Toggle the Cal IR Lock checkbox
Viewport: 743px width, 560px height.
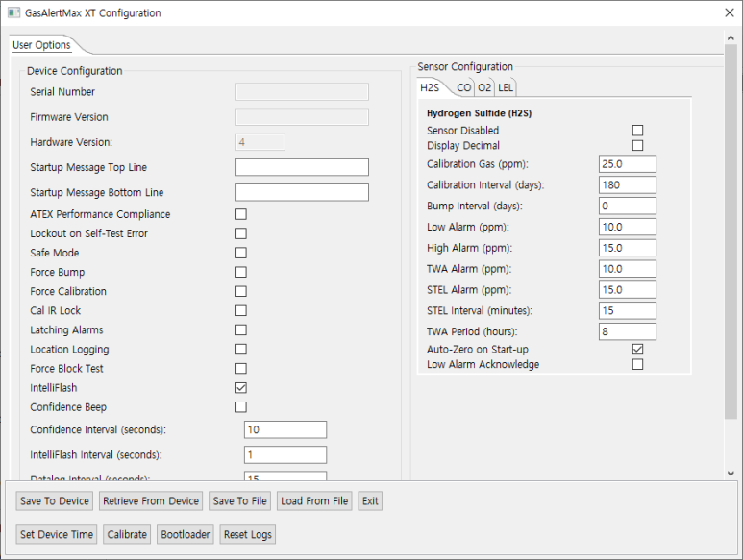pyautogui.click(x=241, y=310)
